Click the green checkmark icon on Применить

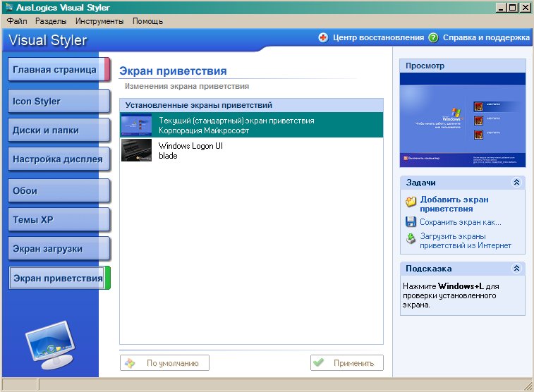[318, 362]
